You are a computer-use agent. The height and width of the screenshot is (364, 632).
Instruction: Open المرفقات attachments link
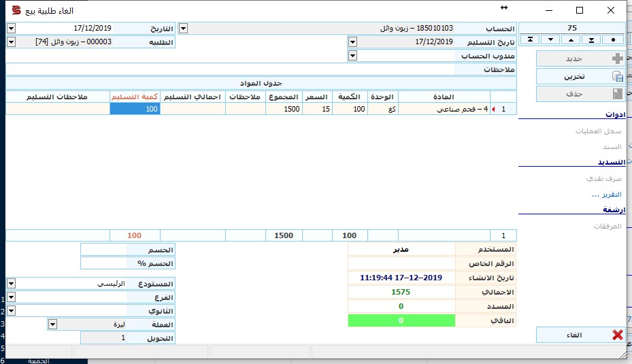click(608, 226)
